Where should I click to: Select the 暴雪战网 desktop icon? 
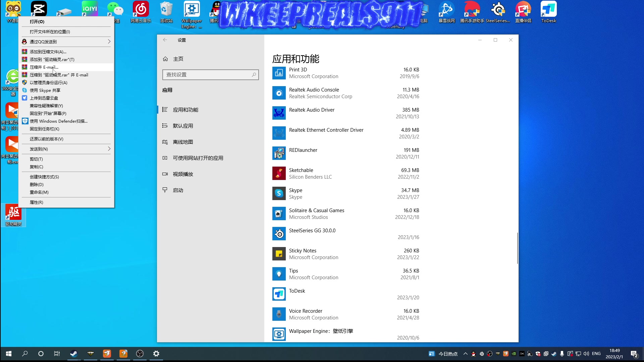tap(447, 12)
